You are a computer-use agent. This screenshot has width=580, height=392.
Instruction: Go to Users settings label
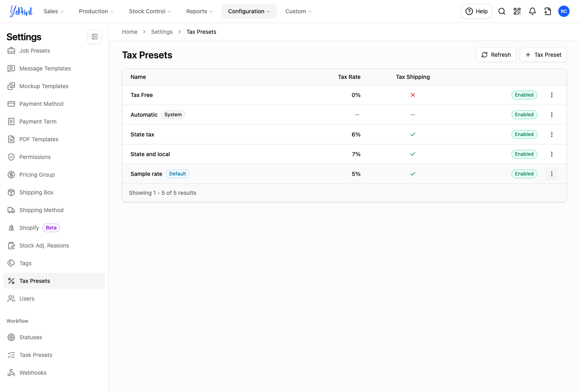(x=27, y=299)
